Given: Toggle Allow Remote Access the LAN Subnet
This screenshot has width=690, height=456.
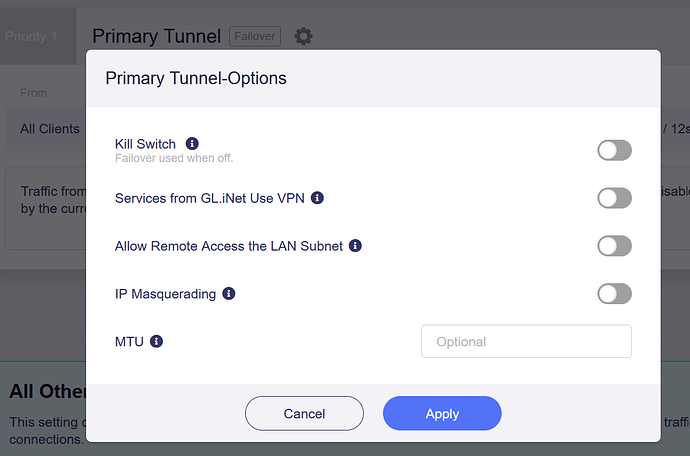Looking at the screenshot, I should [614, 246].
